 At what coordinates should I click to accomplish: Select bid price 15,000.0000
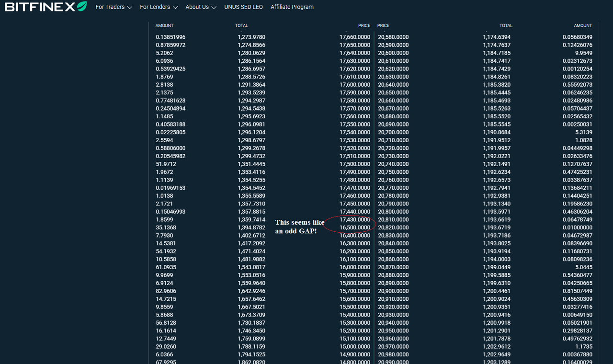click(355, 347)
